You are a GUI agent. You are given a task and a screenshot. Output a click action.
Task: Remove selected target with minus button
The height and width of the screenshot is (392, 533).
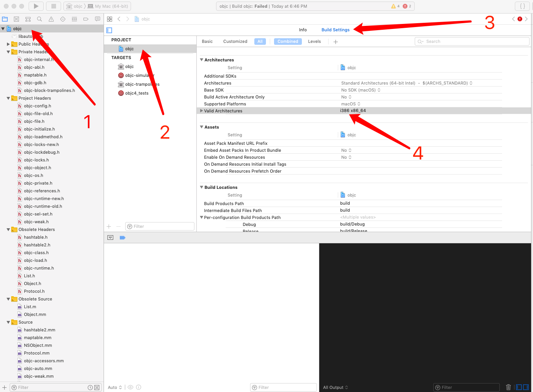(118, 226)
